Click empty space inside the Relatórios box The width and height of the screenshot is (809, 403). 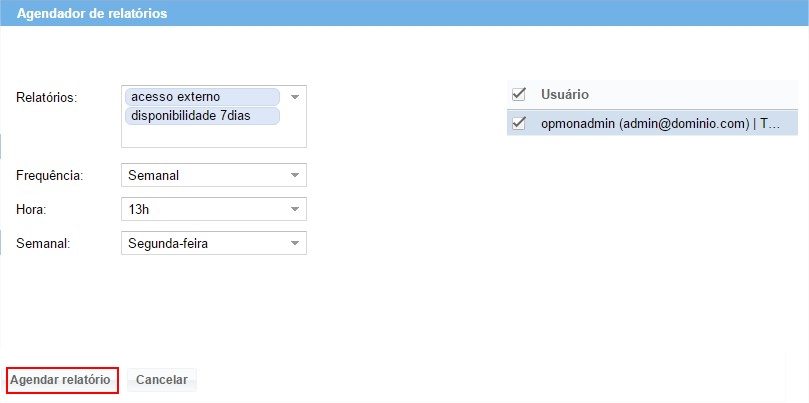(210, 137)
